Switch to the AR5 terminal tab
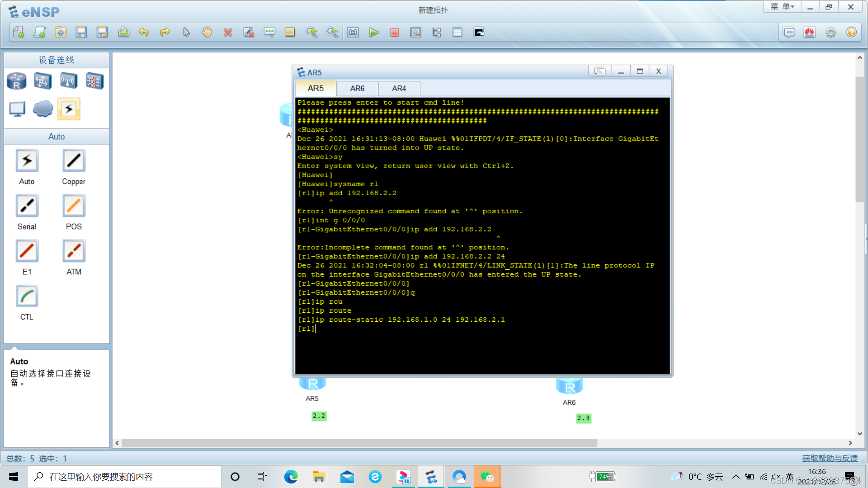868x488 pixels. (x=316, y=88)
